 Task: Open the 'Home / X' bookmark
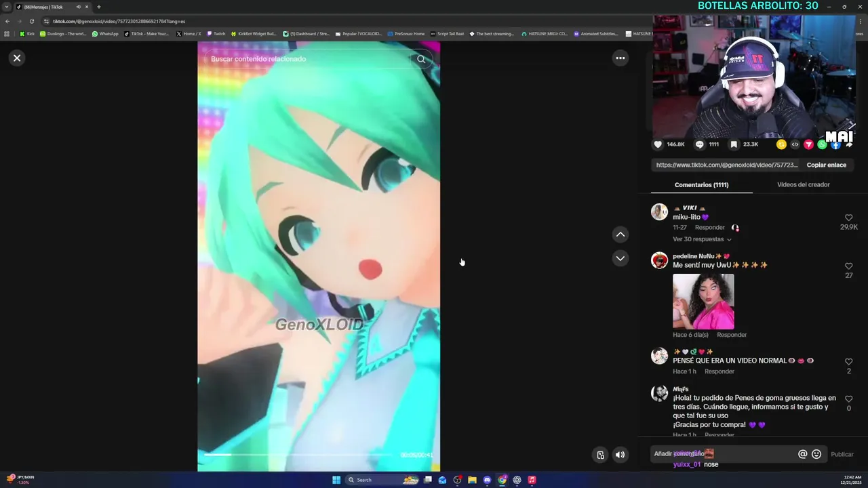point(189,33)
